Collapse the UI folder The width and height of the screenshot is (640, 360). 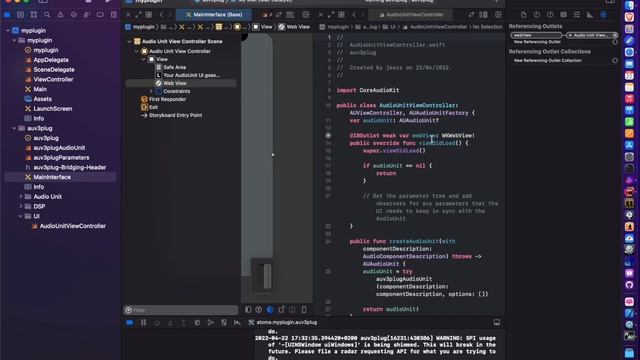pyautogui.click(x=21, y=216)
